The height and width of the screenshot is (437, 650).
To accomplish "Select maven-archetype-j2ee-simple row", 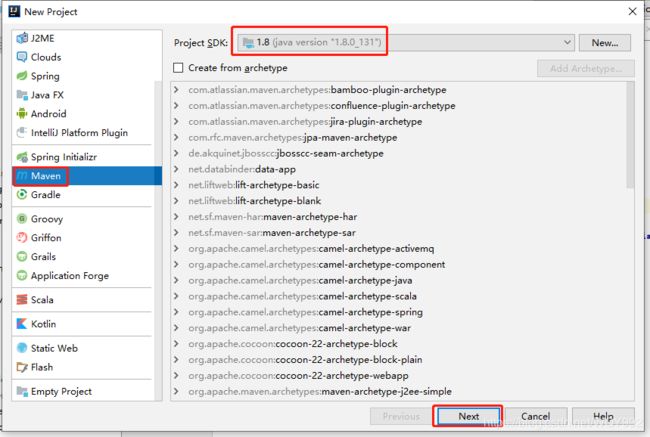I will [x=398, y=391].
